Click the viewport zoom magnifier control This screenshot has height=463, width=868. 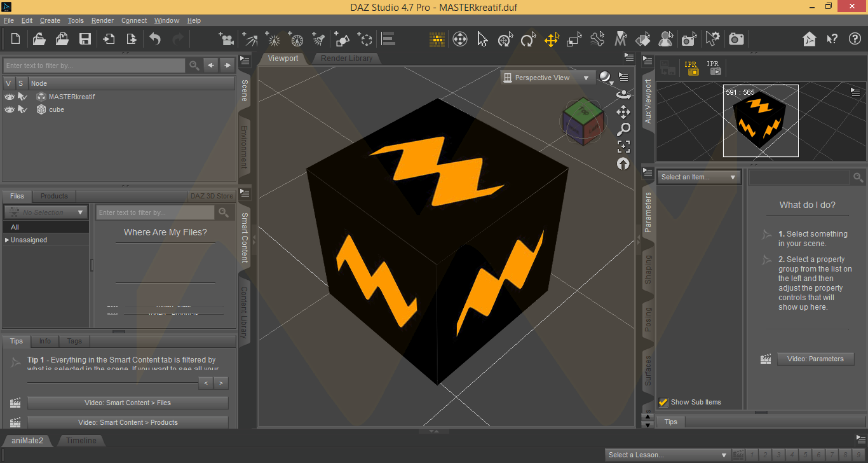pos(623,129)
